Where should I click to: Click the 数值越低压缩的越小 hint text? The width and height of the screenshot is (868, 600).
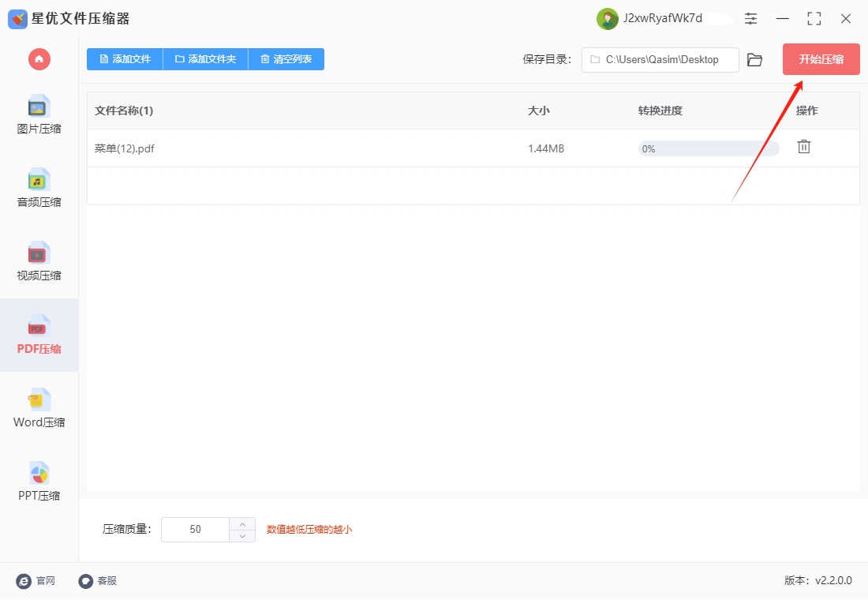click(309, 530)
